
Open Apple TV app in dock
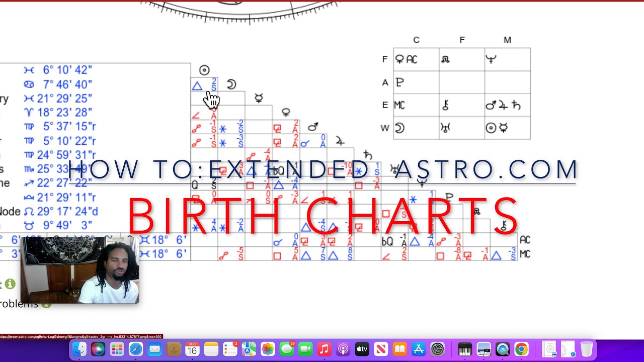tap(362, 349)
